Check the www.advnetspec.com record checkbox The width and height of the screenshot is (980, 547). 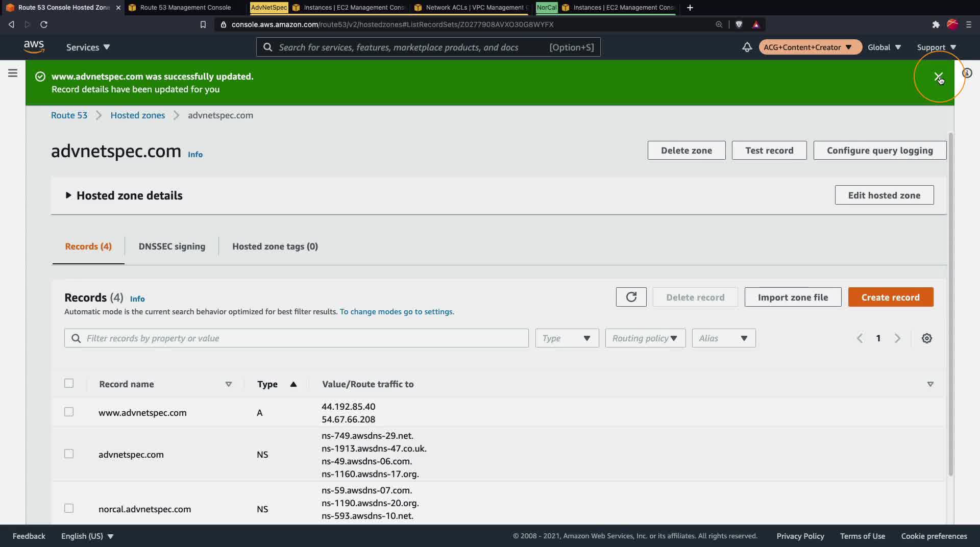(69, 412)
